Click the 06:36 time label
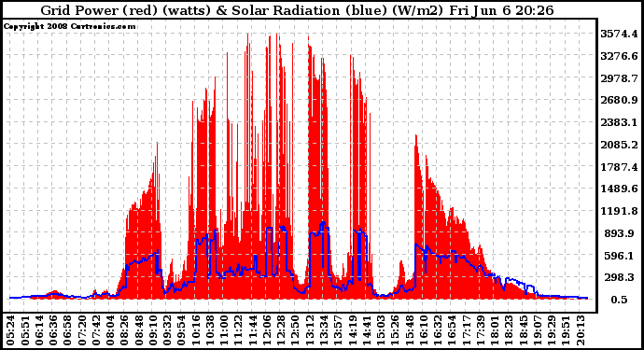The image size is (644, 350). 53,330
